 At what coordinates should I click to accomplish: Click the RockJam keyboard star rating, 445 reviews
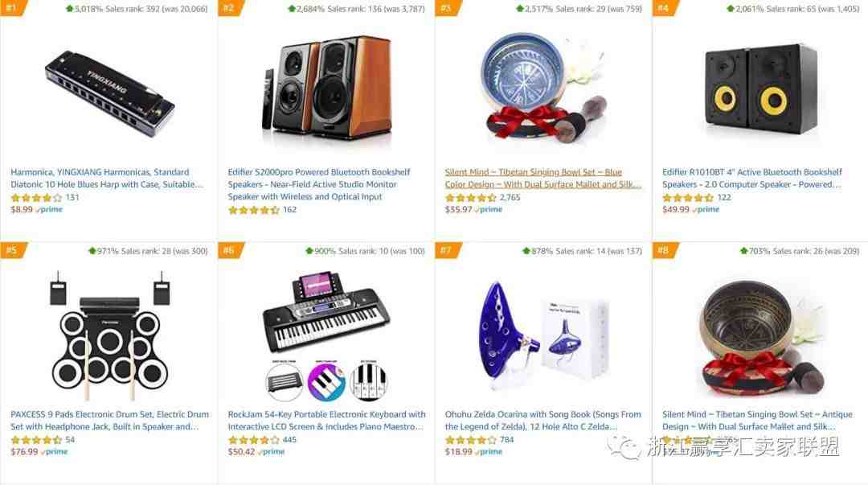[x=253, y=439]
